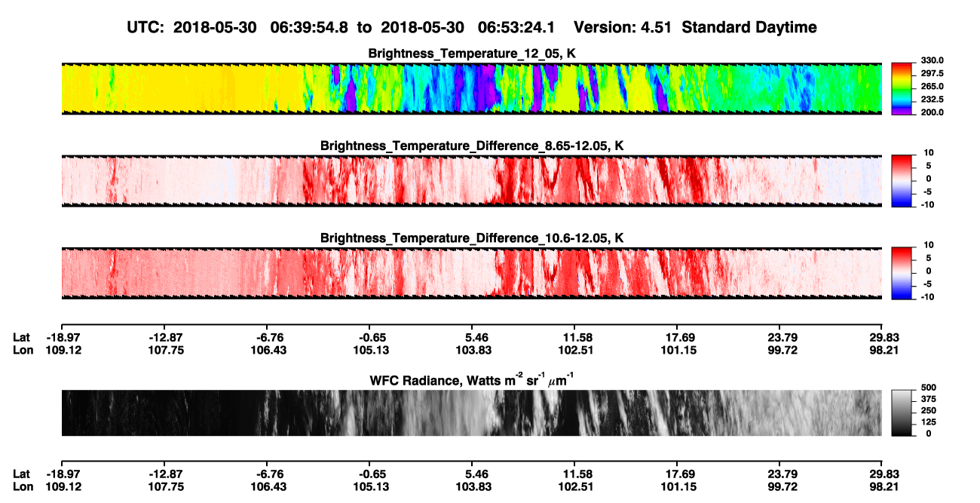
Task: Click the '10' label on 8.65-12.05 colorbar
Action: 929,153
